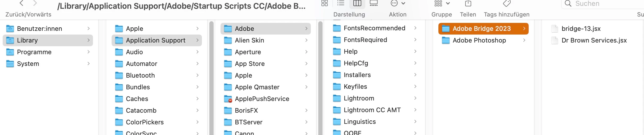Expand Programme via its chevron
644x135 pixels.
[88, 52]
